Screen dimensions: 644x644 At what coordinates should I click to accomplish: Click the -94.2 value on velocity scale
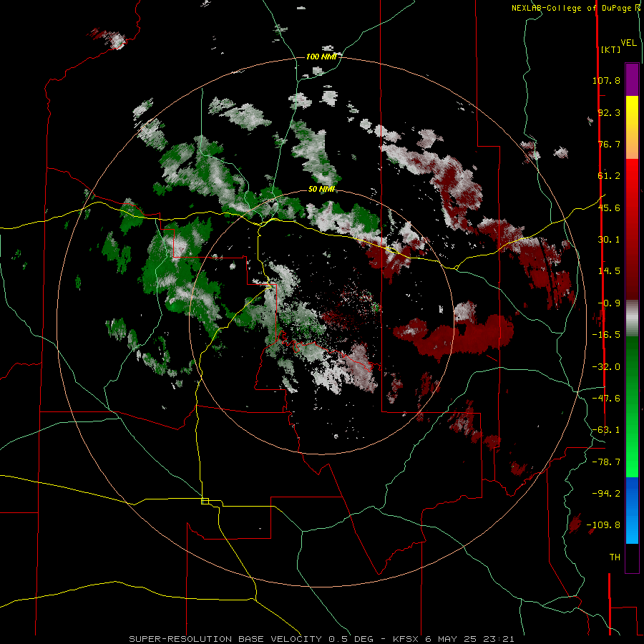pyautogui.click(x=606, y=494)
